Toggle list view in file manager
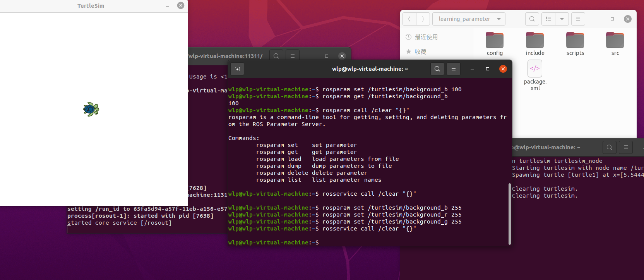 point(548,19)
